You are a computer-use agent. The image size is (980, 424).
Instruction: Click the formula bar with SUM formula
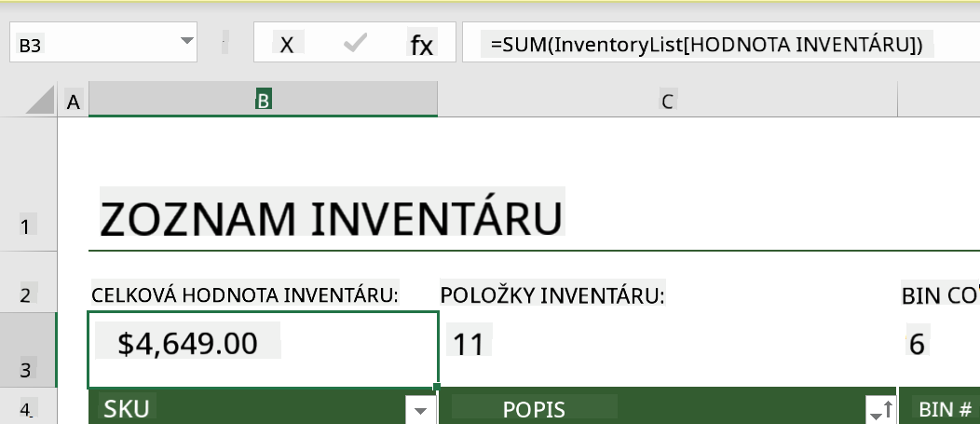point(719,43)
